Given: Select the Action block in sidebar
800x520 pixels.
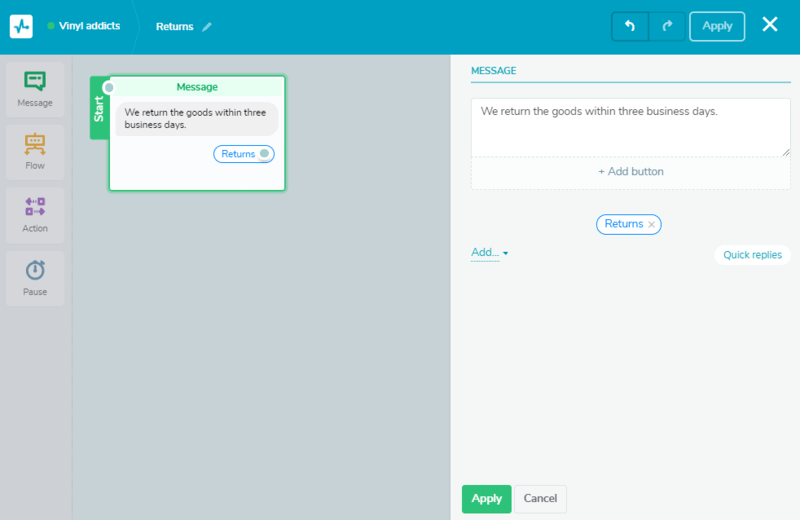Looking at the screenshot, I should tap(35, 215).
